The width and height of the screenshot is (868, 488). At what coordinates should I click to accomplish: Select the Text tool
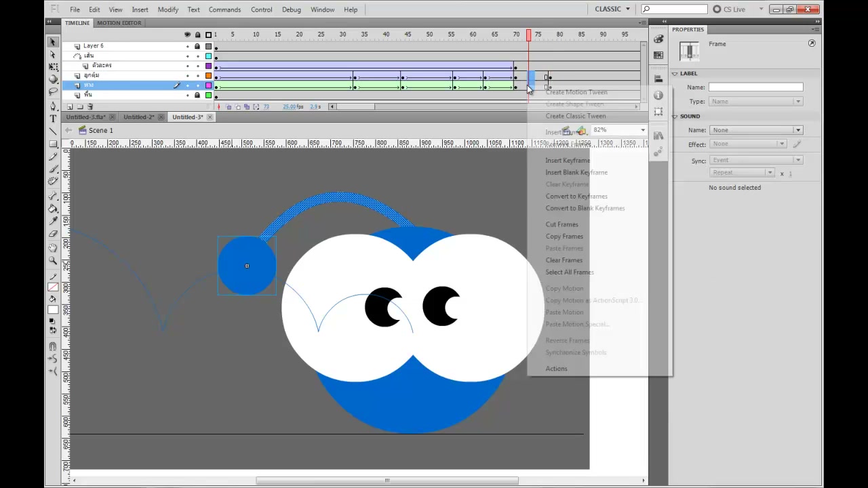pyautogui.click(x=53, y=119)
